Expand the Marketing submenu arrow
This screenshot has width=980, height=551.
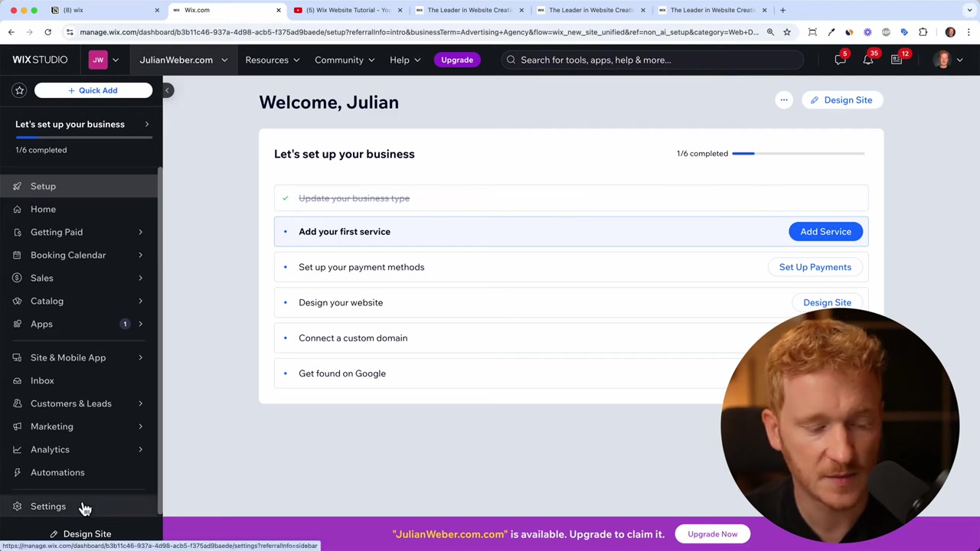(140, 426)
